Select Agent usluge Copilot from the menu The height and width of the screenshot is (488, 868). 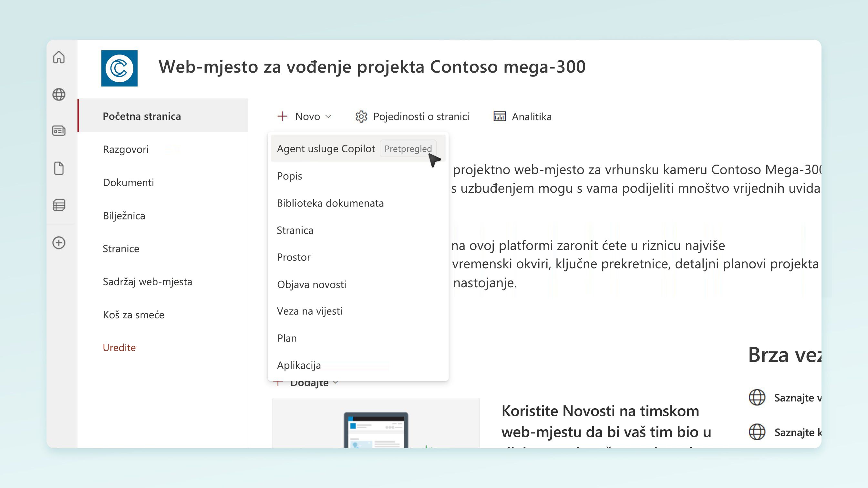point(358,148)
